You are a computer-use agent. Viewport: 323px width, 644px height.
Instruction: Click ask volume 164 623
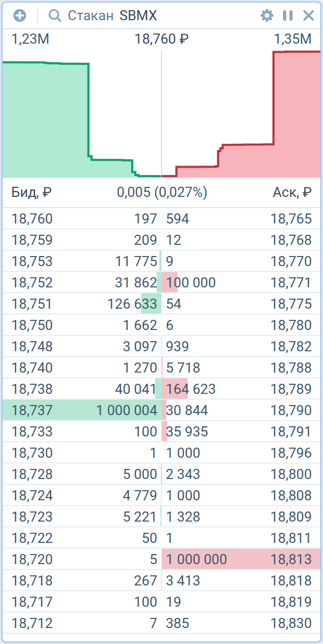coord(191,389)
